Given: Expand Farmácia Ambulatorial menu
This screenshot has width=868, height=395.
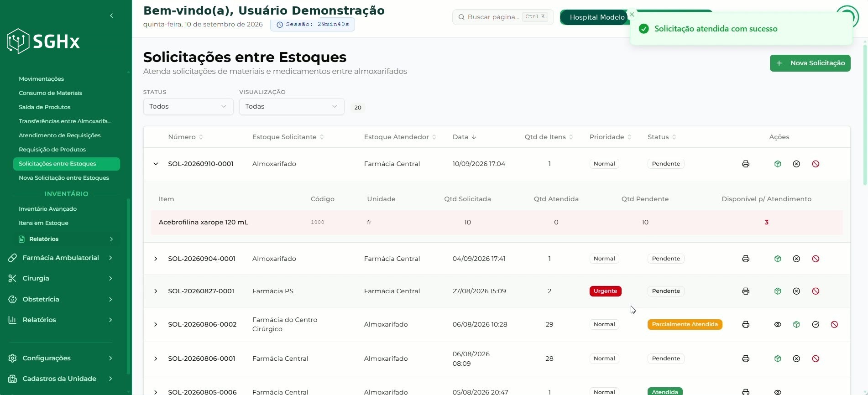Looking at the screenshot, I should 61,258.
